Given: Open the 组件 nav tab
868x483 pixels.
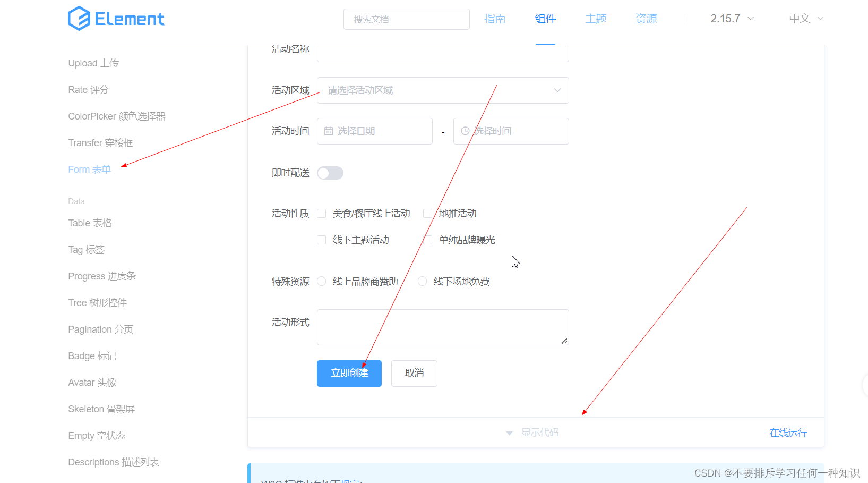Looking at the screenshot, I should [x=545, y=19].
